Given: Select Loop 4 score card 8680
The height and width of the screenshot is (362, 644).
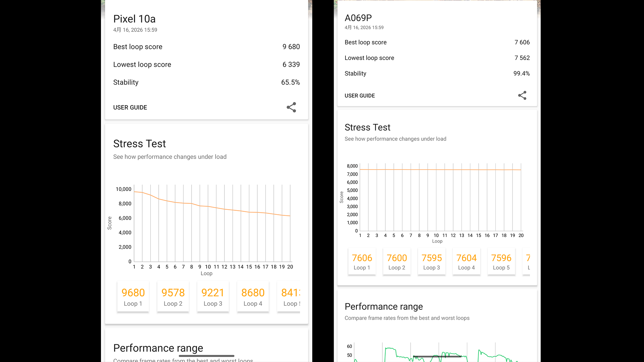Looking at the screenshot, I should [253, 297].
